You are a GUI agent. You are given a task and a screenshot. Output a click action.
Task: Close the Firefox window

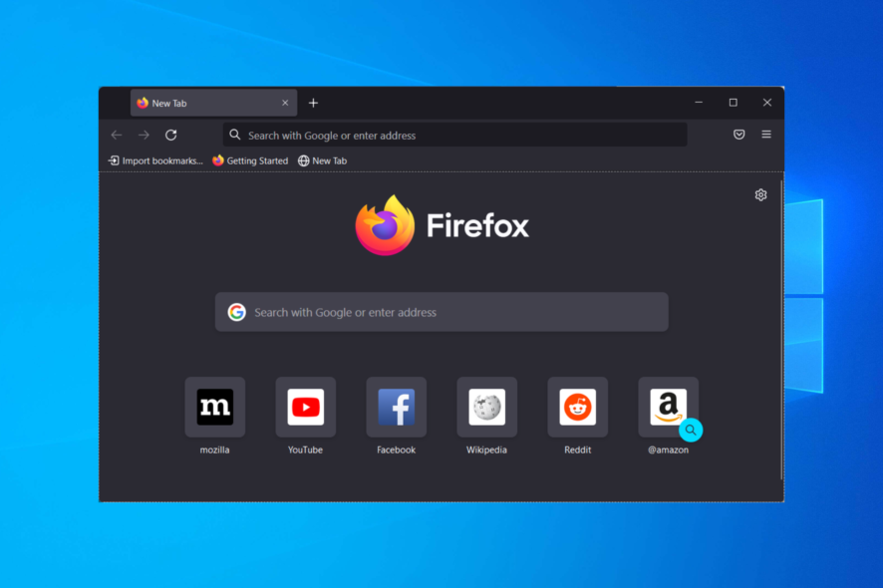tap(767, 103)
